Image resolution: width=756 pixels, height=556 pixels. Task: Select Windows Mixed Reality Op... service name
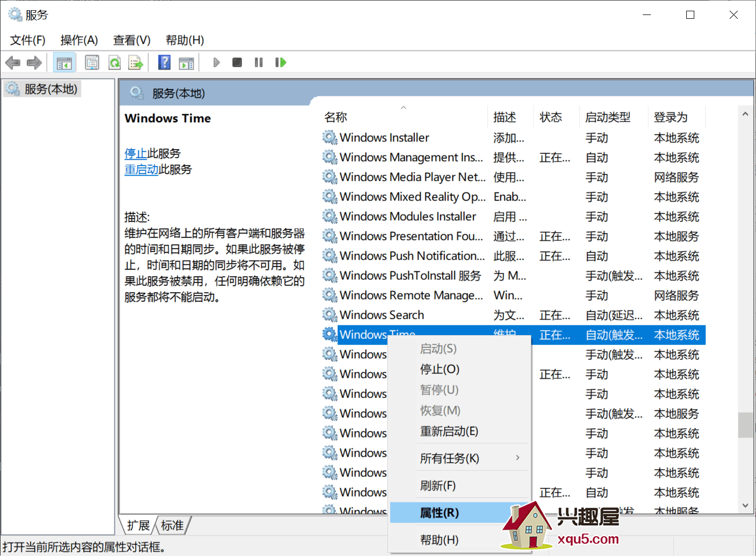click(413, 197)
